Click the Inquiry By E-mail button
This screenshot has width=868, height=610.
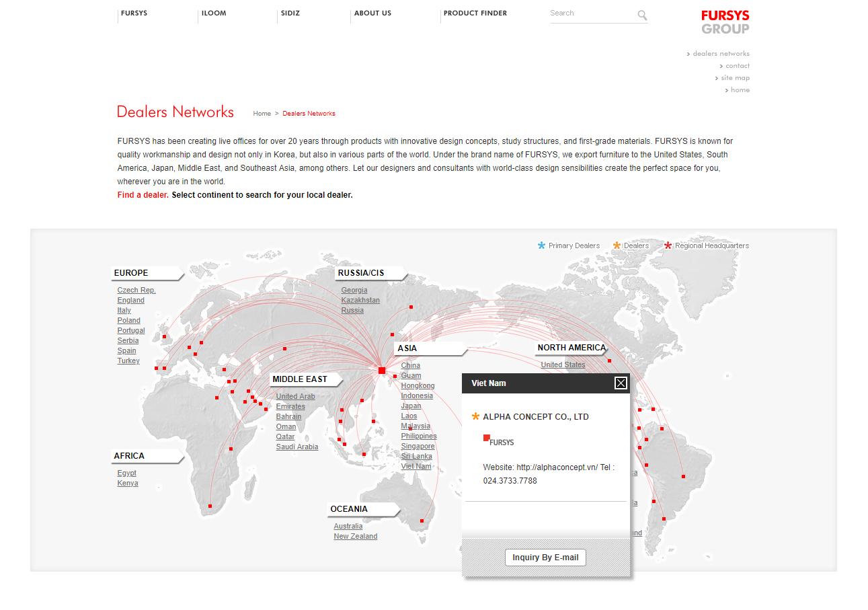click(545, 558)
